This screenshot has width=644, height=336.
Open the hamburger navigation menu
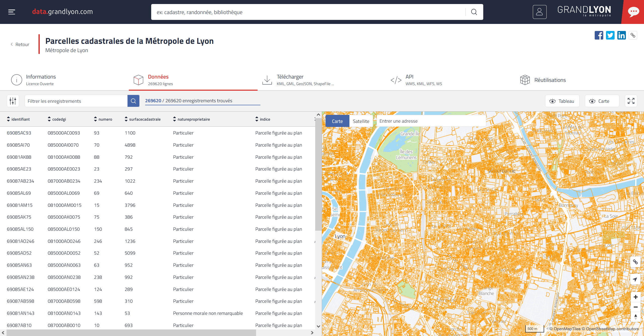[x=12, y=12]
